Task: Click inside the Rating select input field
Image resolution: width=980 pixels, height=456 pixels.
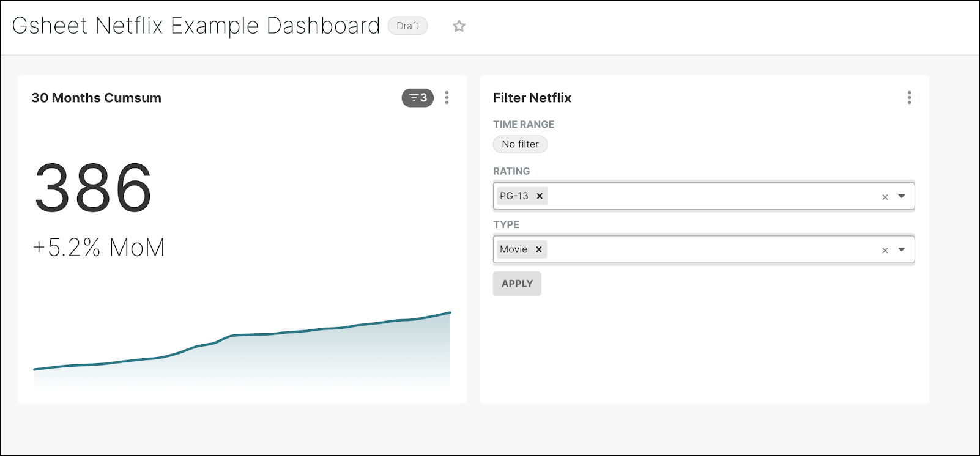Action: (x=703, y=196)
